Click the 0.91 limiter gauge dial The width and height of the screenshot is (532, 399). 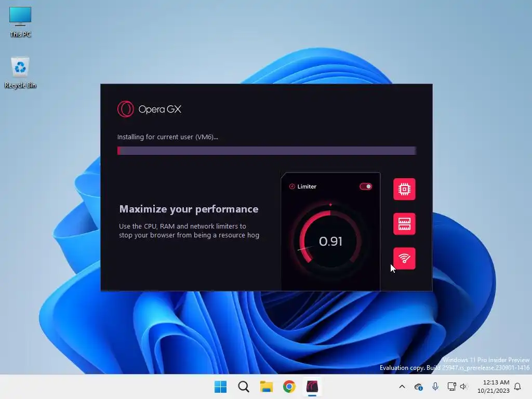[x=330, y=241]
